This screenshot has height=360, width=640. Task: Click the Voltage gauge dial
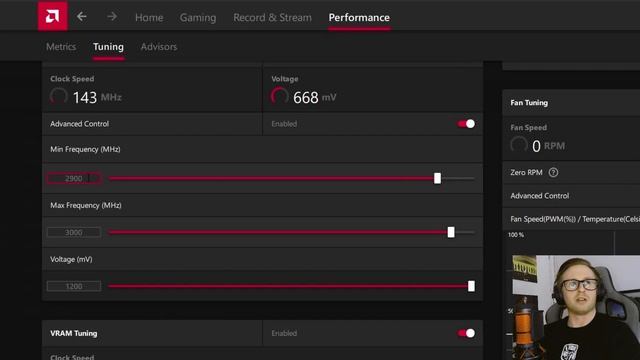(x=280, y=97)
